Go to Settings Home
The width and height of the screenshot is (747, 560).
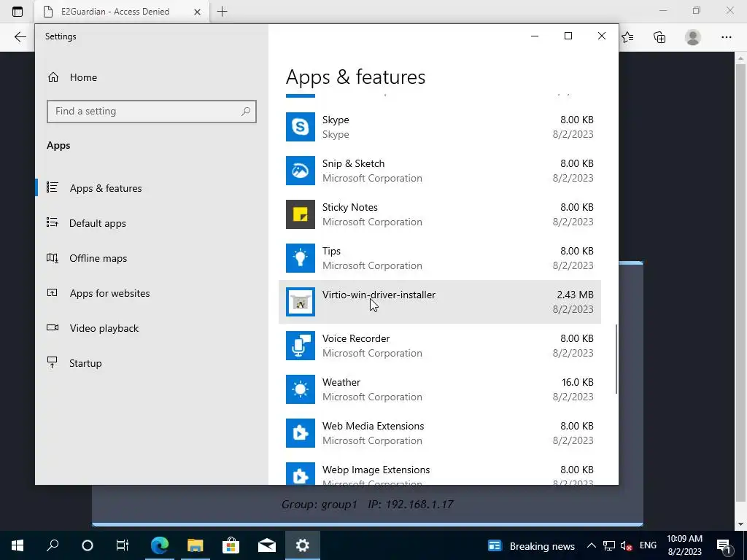[83, 77]
